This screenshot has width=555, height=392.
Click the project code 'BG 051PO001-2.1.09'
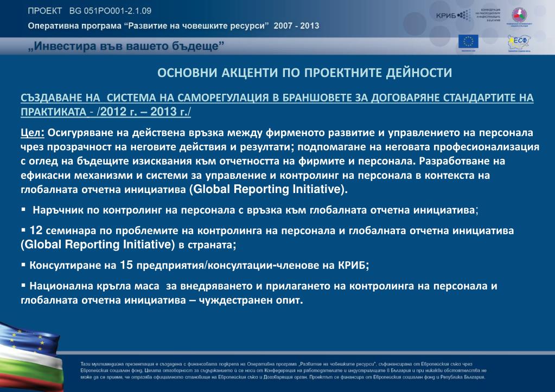pyautogui.click(x=111, y=11)
